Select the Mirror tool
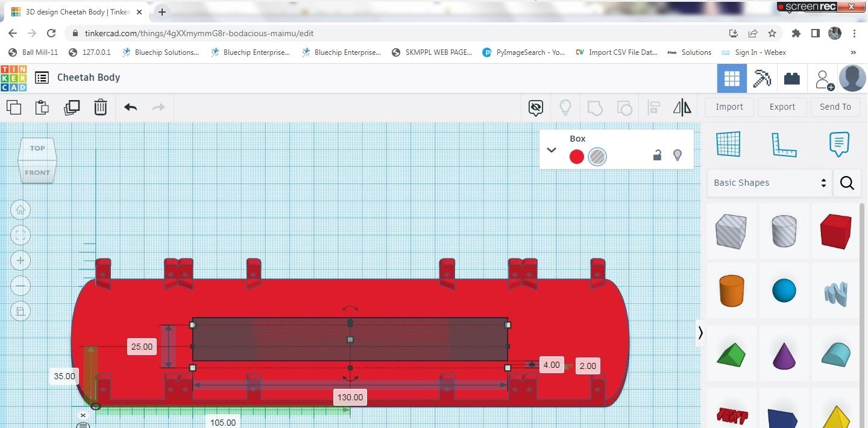 point(682,108)
